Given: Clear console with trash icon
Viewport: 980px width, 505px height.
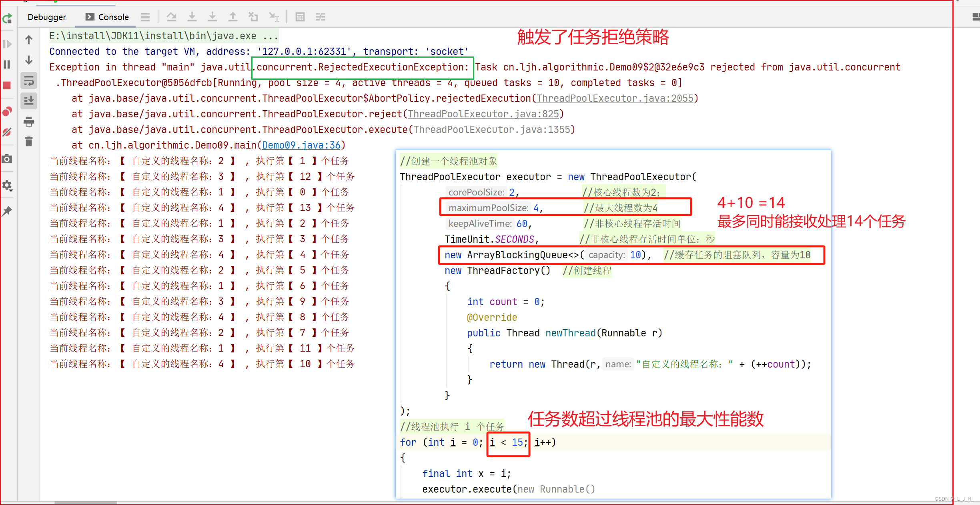Looking at the screenshot, I should pyautogui.click(x=29, y=141).
